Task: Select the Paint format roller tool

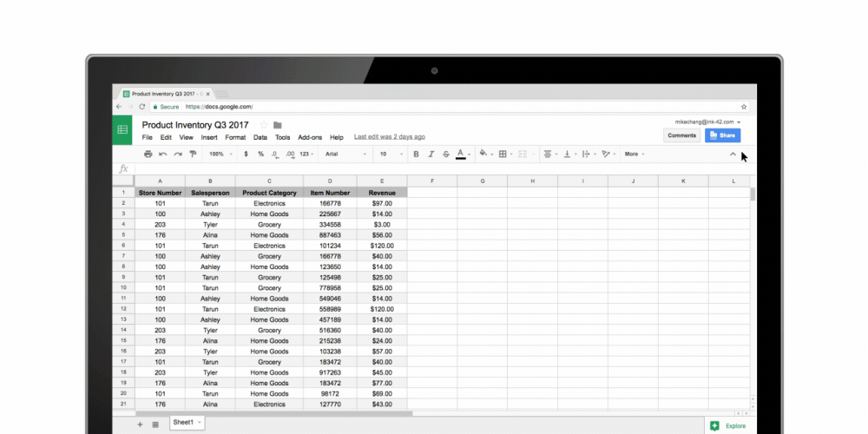Action: coord(193,154)
